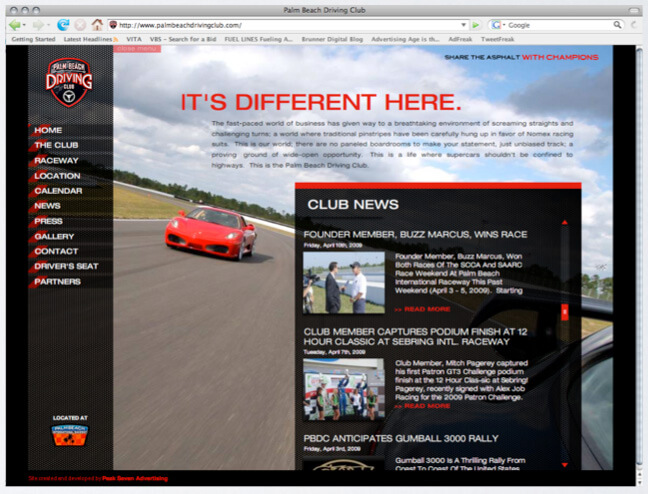Open the Latest Headlines feed bookmark
Screen dimensions: 648x494
pos(91,39)
